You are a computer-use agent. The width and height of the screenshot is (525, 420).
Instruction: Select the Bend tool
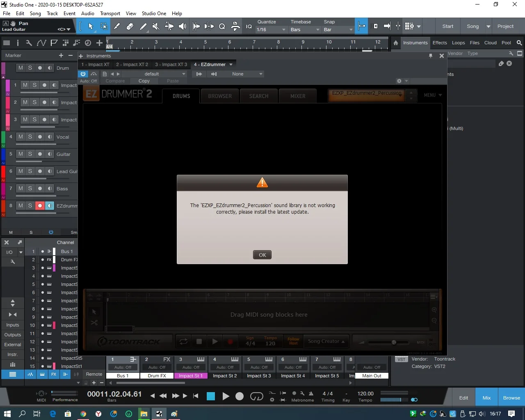(169, 26)
